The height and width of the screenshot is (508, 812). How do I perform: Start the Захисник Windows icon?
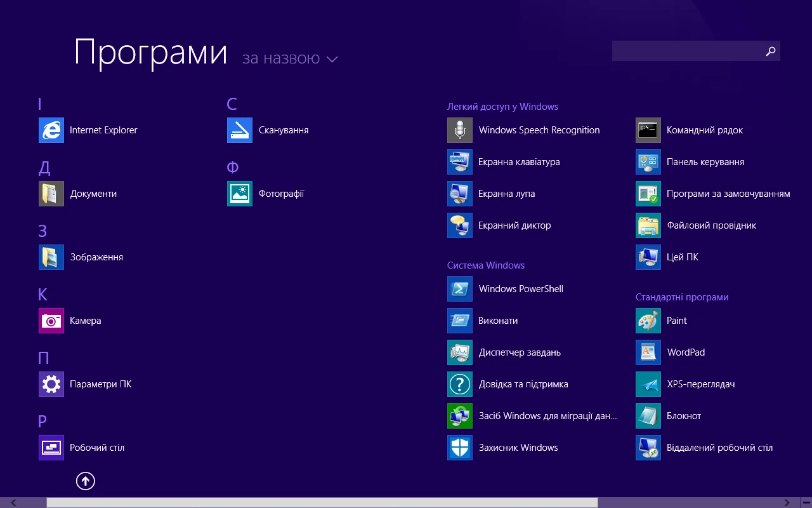click(x=460, y=448)
